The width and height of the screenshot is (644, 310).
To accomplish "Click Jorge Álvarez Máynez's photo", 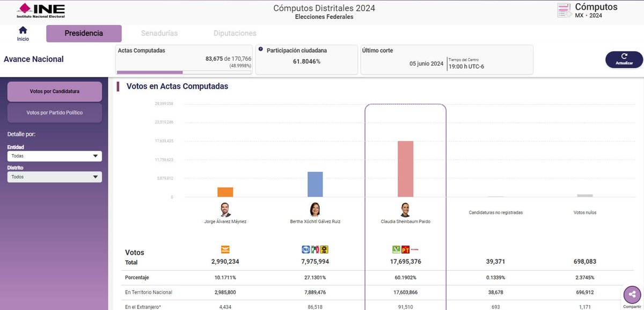I will pos(225,210).
